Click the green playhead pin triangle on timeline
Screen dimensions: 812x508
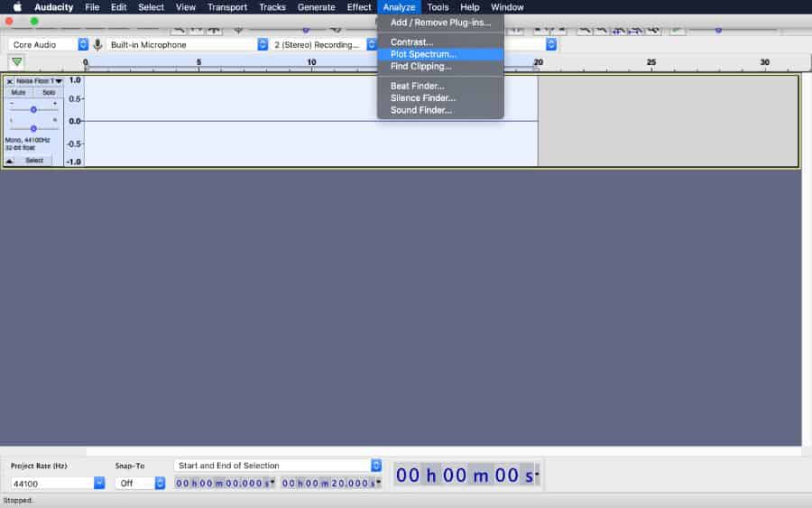click(x=17, y=62)
